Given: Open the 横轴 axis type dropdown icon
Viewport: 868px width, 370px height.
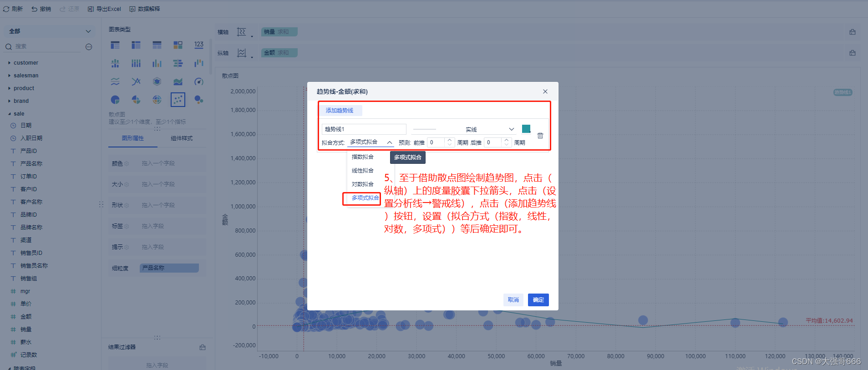Looking at the screenshot, I should (x=244, y=32).
